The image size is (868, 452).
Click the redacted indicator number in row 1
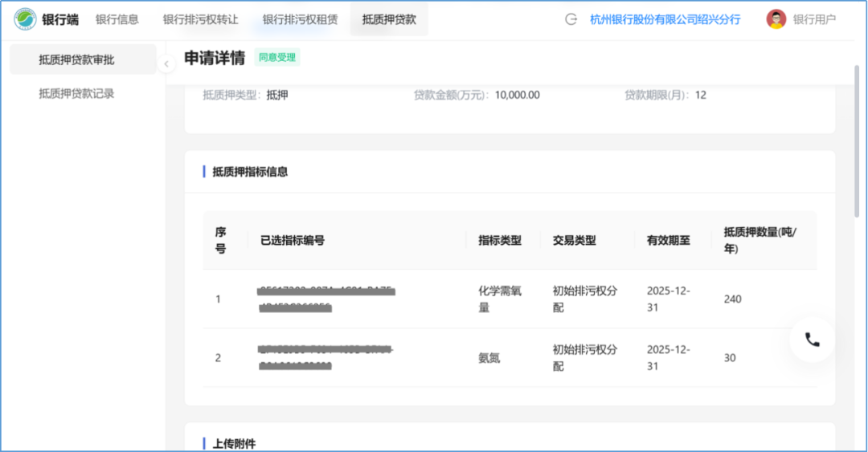(x=326, y=299)
